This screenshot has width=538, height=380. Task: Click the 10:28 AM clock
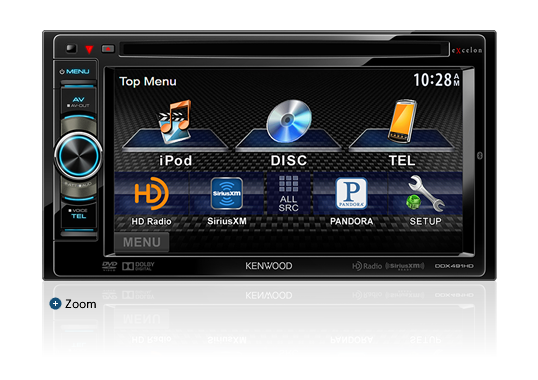pos(436,80)
